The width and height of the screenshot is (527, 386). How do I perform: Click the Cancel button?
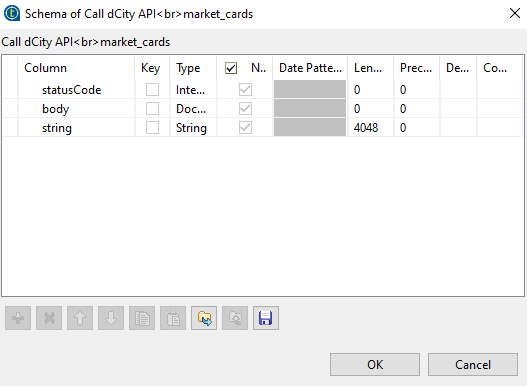click(473, 364)
